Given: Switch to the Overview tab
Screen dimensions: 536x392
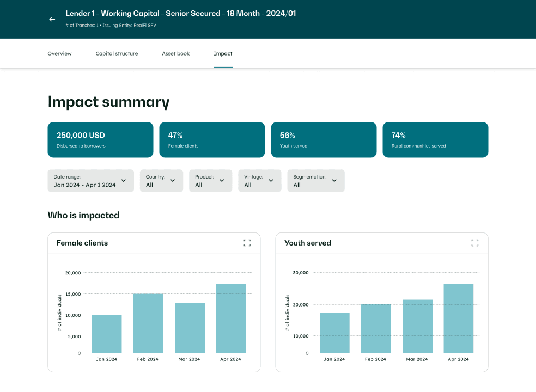Looking at the screenshot, I should 59,53.
